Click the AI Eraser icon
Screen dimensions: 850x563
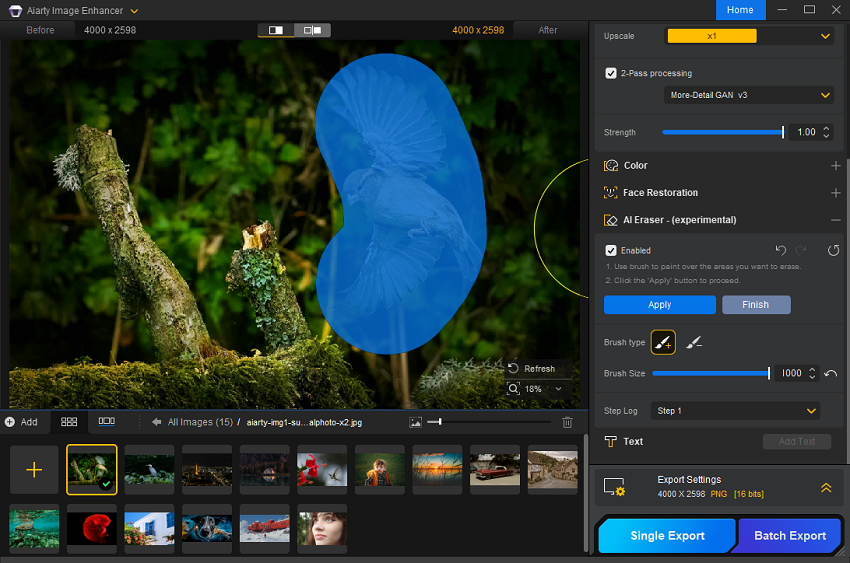pyautogui.click(x=610, y=220)
